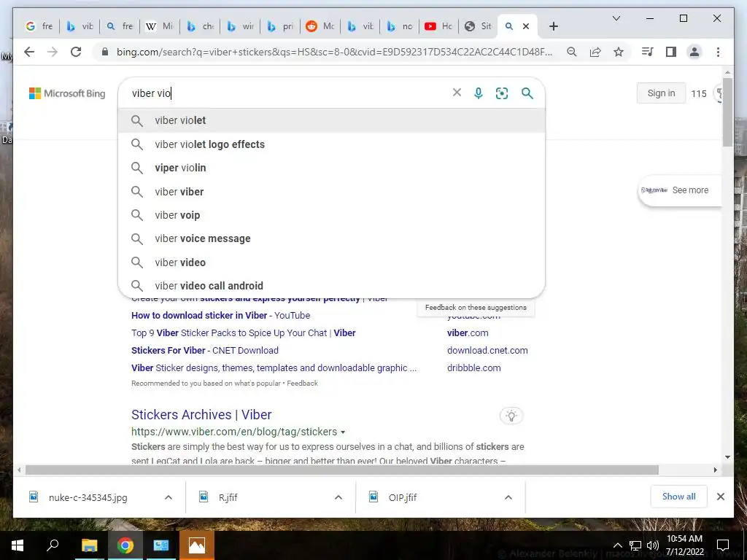
Task: Select suggestion 'viber video call android'
Action: [332, 286]
